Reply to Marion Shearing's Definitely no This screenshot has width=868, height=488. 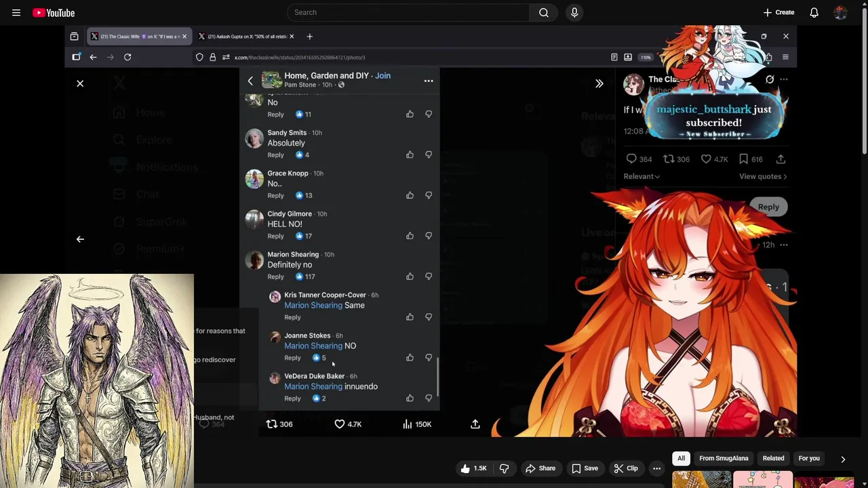[x=275, y=277]
